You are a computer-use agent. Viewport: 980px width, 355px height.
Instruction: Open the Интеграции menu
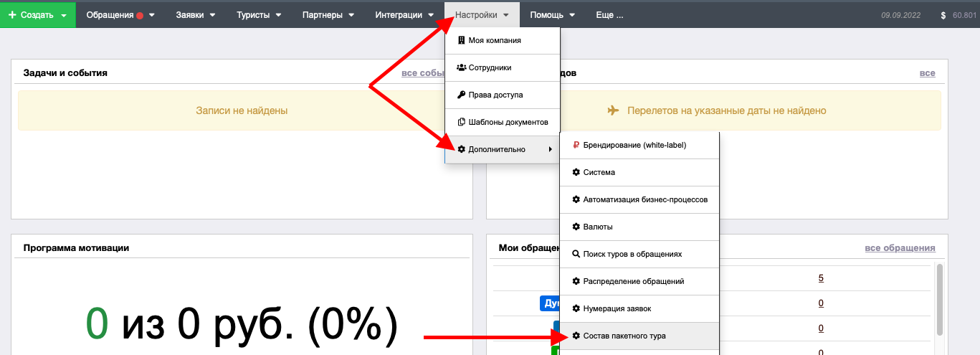pyautogui.click(x=404, y=14)
